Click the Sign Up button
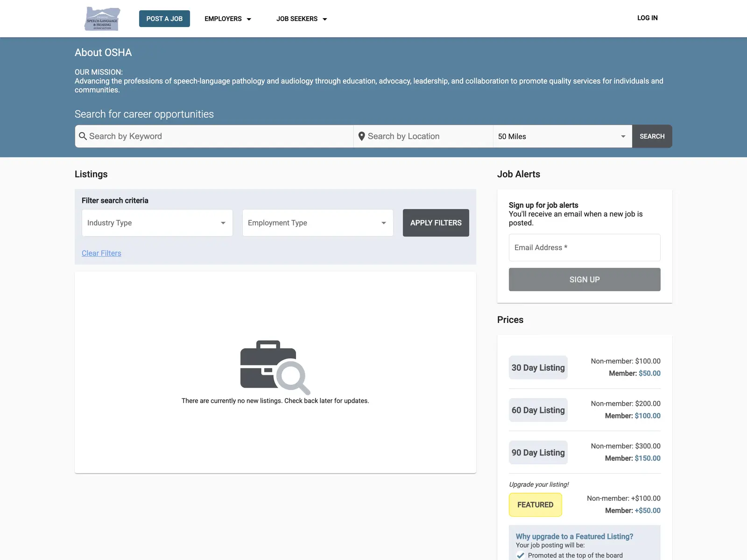Image resolution: width=747 pixels, height=560 pixels. coord(585,280)
